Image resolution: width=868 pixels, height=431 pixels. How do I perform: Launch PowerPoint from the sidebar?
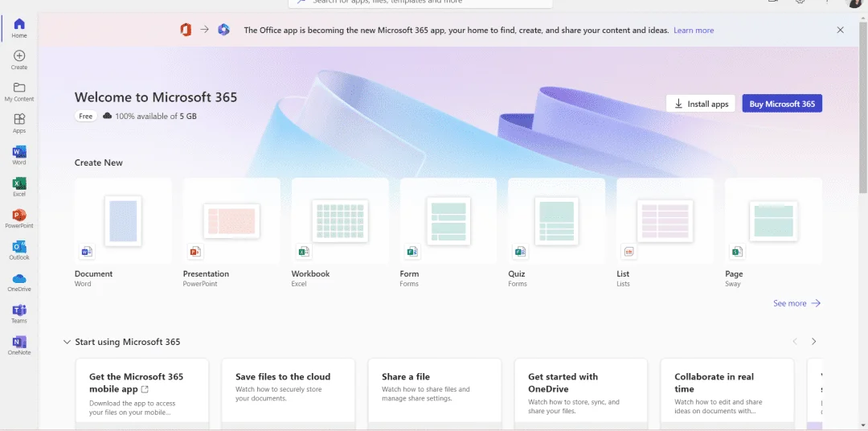click(x=18, y=218)
